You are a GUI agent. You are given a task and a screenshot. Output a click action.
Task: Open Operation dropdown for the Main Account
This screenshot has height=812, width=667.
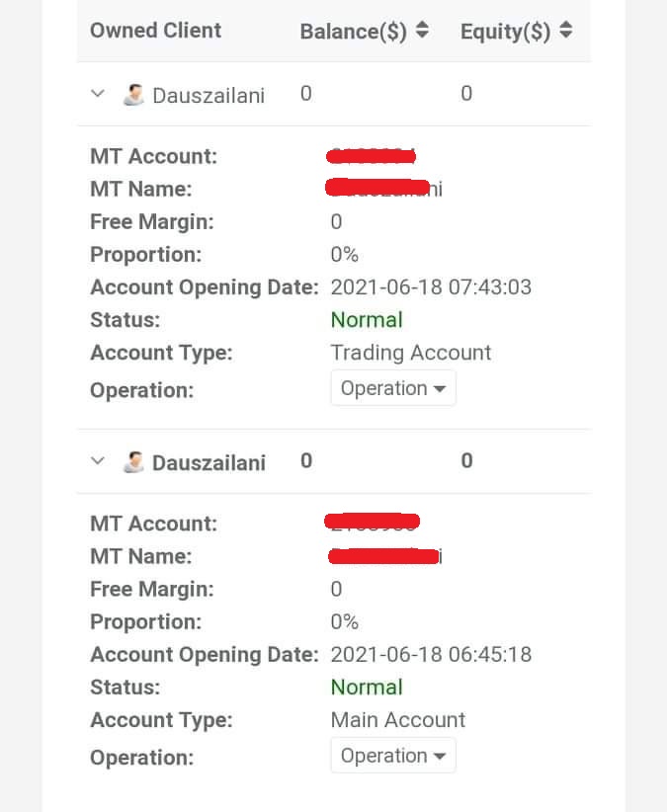(392, 756)
